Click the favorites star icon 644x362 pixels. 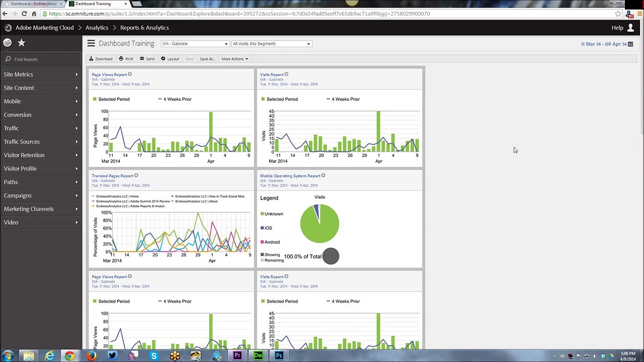(21, 43)
